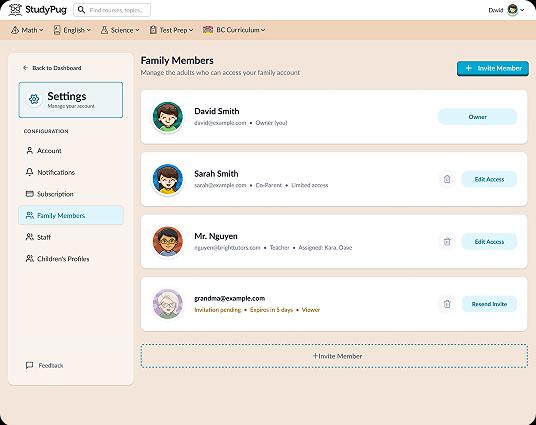The width and height of the screenshot is (536, 425).
Task: Focus the Find courses search field
Action: click(x=112, y=10)
